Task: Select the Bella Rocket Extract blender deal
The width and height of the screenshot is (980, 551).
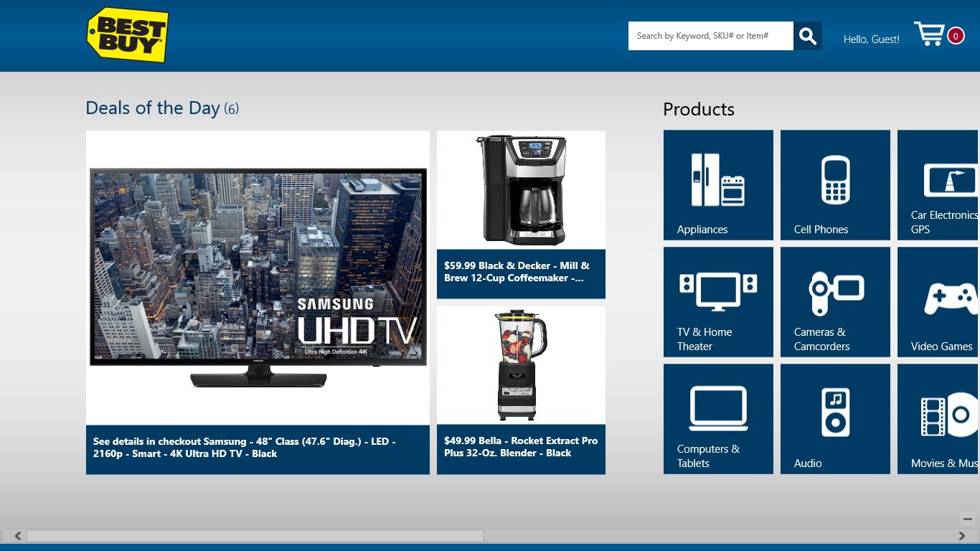Action: click(521, 390)
